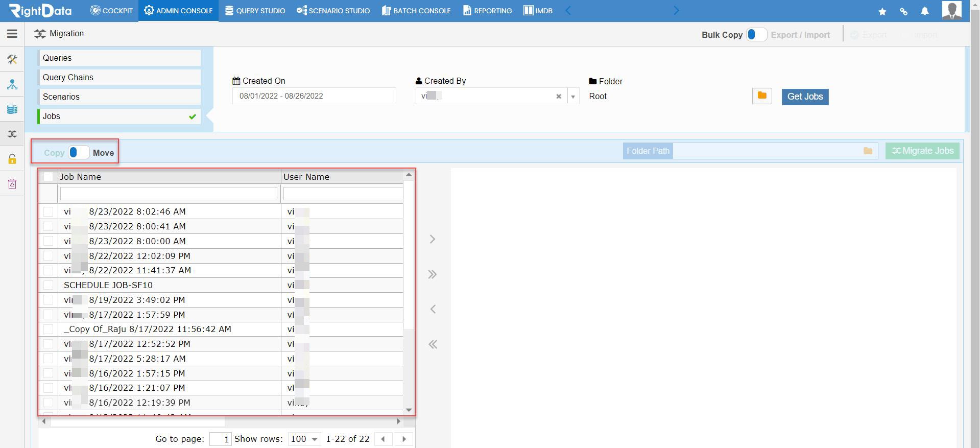Open the hierarchy network sidebar icon
The image size is (980, 448).
click(x=12, y=84)
